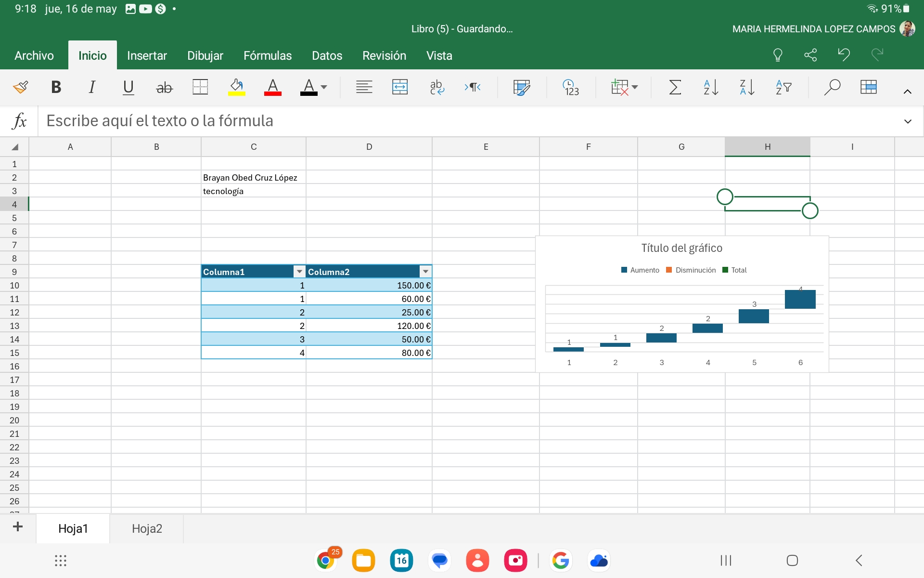Click the number format 123 icon
This screenshot has height=578, width=924.
pyautogui.click(x=571, y=87)
